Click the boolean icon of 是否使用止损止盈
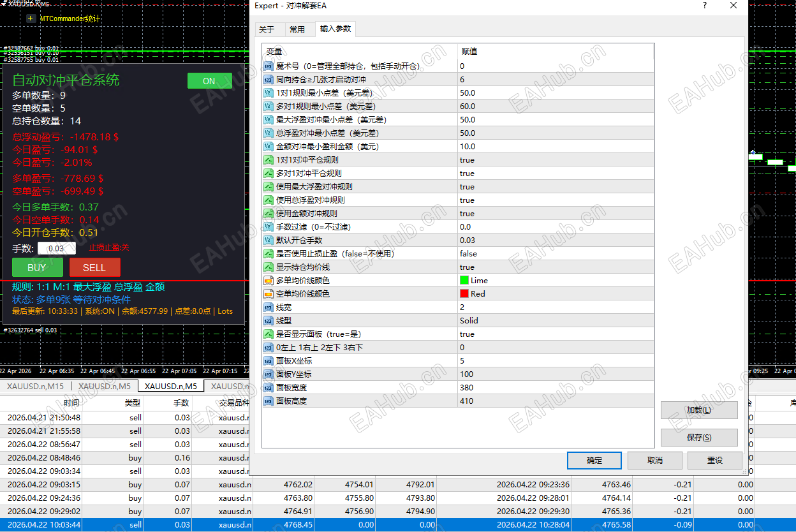Viewport: 796px width, 532px height. 269,253
